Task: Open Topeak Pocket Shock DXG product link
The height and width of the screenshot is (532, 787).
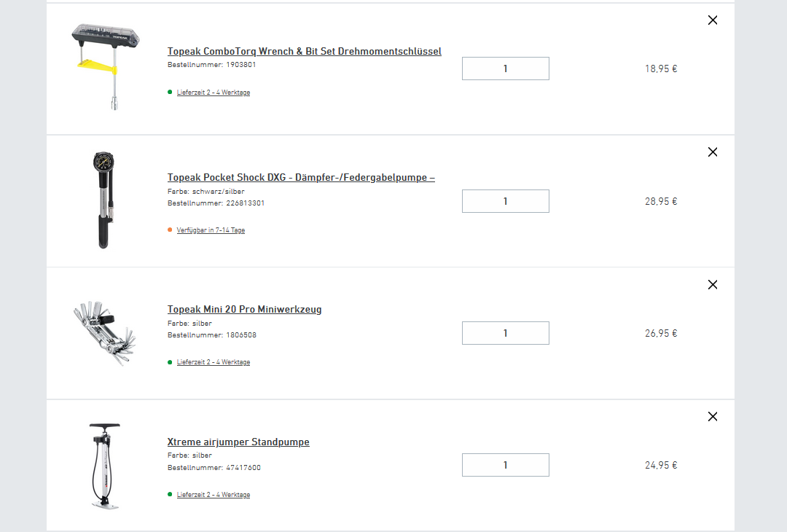Action: [301, 178]
